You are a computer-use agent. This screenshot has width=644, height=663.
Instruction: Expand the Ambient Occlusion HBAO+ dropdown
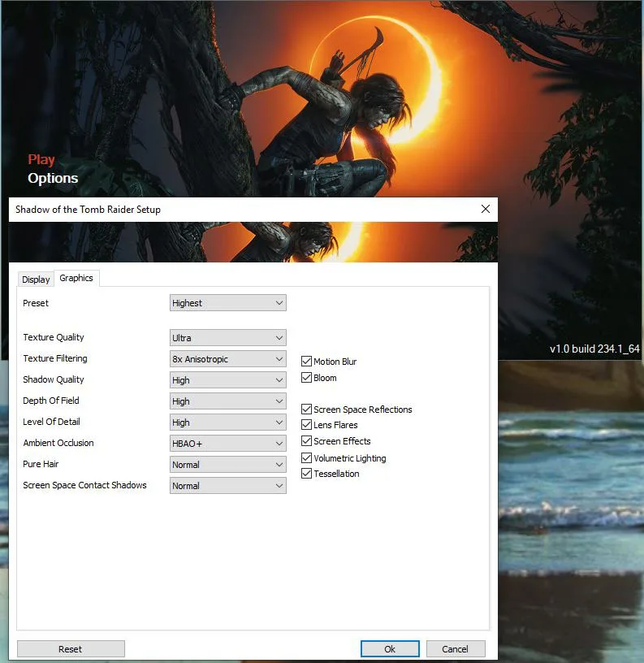[x=227, y=443]
